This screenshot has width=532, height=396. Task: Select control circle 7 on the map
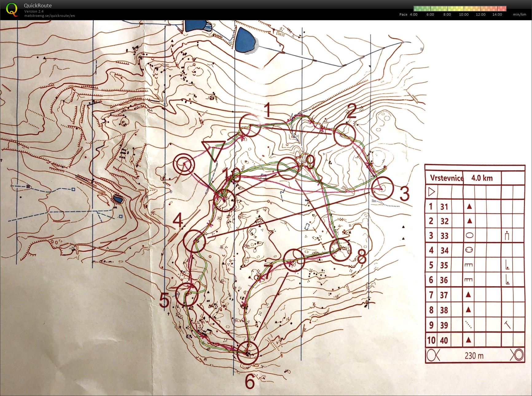[294, 260]
